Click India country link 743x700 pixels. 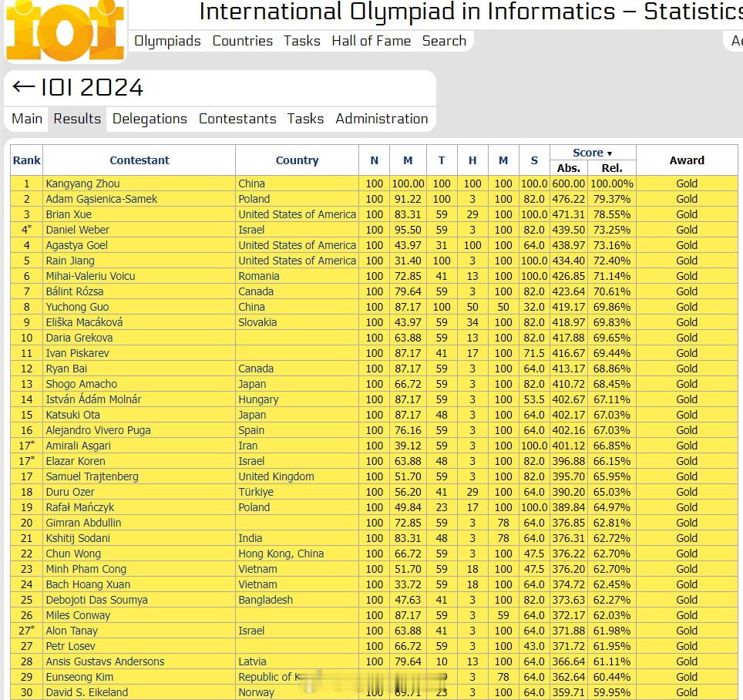click(250, 538)
